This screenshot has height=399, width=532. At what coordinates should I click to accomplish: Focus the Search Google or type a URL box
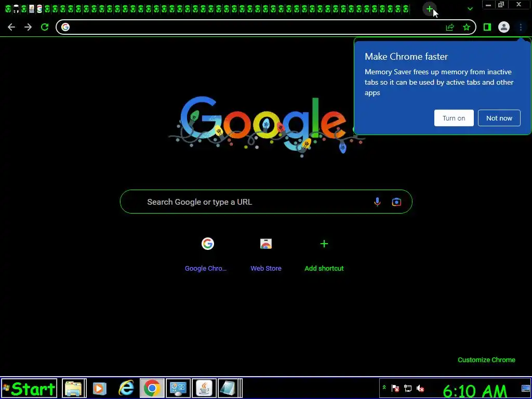tap(266, 202)
